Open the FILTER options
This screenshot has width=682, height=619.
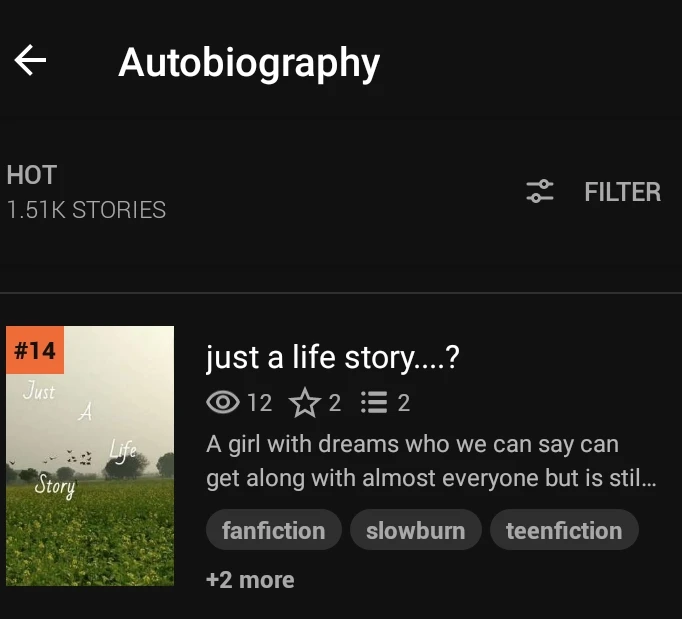click(x=622, y=192)
